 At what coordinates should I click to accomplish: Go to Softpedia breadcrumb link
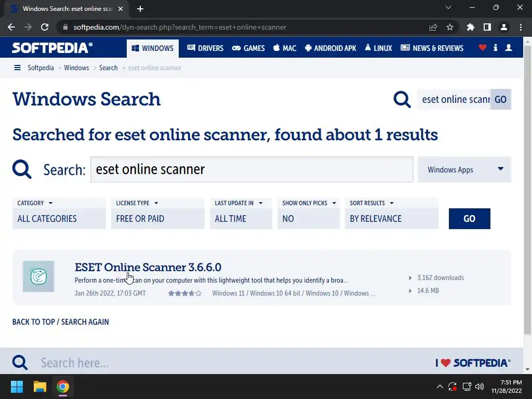tap(41, 68)
